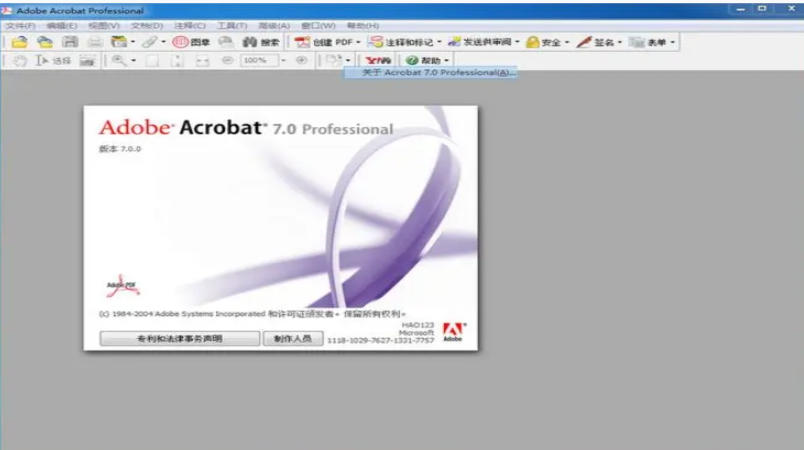804x450 pixels.
Task: Click the Open file folder icon
Action: tap(19, 42)
